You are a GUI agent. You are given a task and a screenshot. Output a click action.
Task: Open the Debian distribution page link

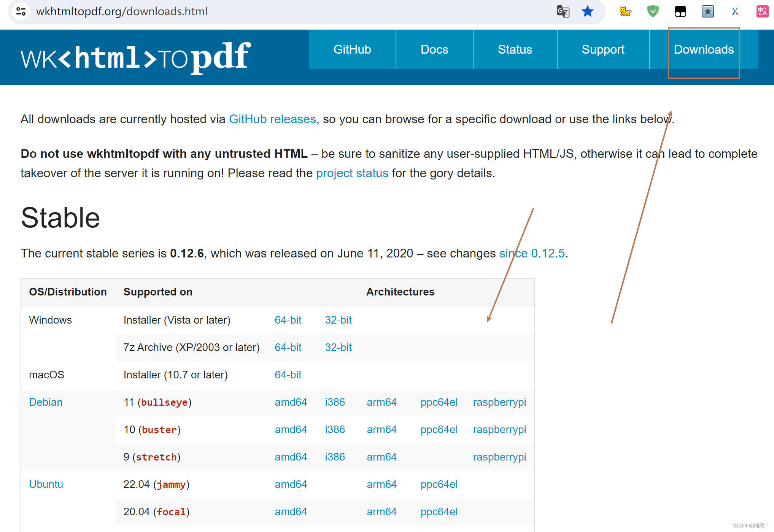(x=46, y=402)
